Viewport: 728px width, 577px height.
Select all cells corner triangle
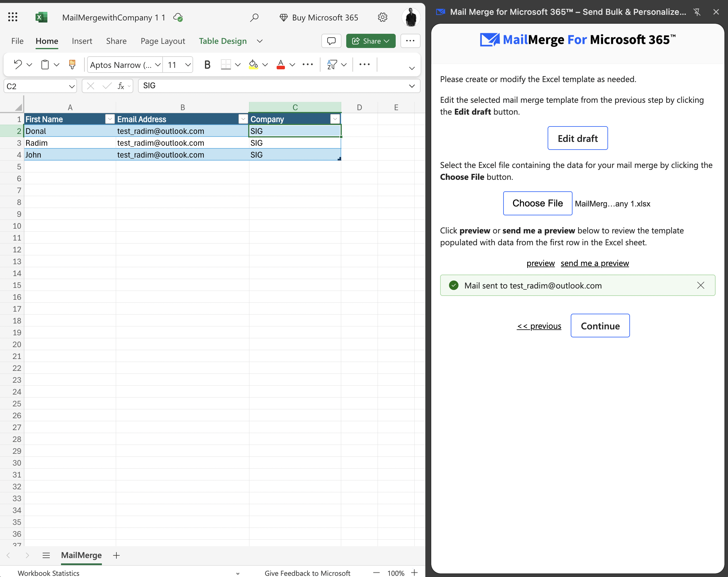point(18,107)
